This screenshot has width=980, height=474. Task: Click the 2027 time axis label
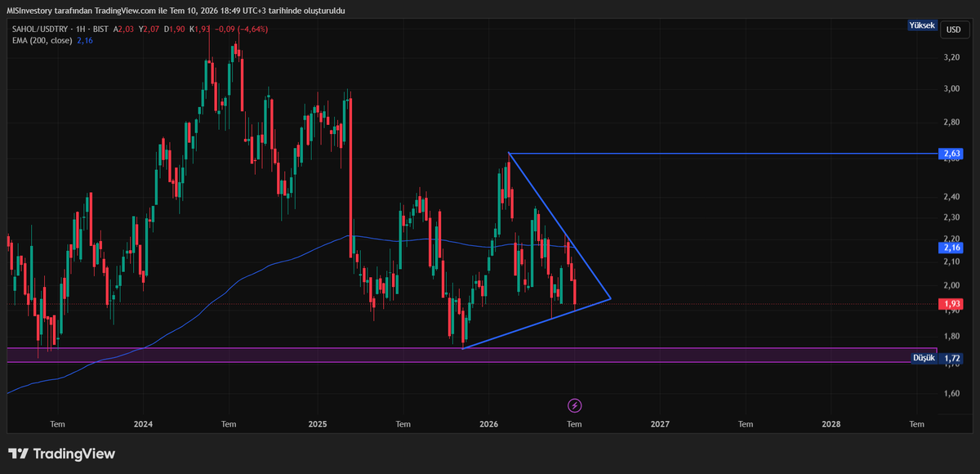[660, 424]
